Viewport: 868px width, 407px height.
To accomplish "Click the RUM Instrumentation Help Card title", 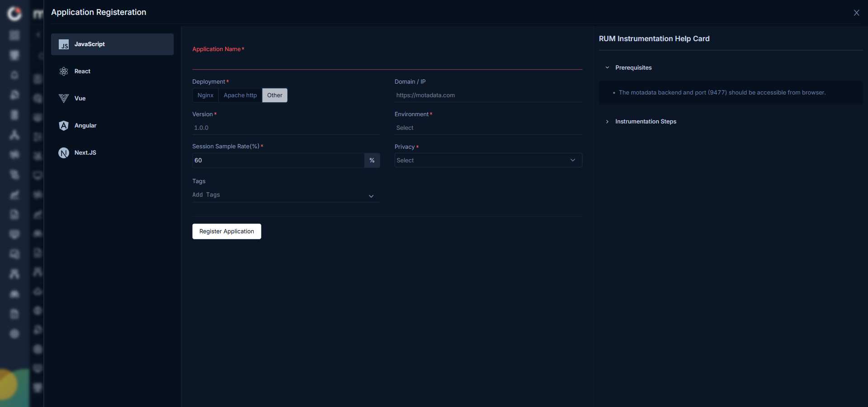I will tap(654, 39).
